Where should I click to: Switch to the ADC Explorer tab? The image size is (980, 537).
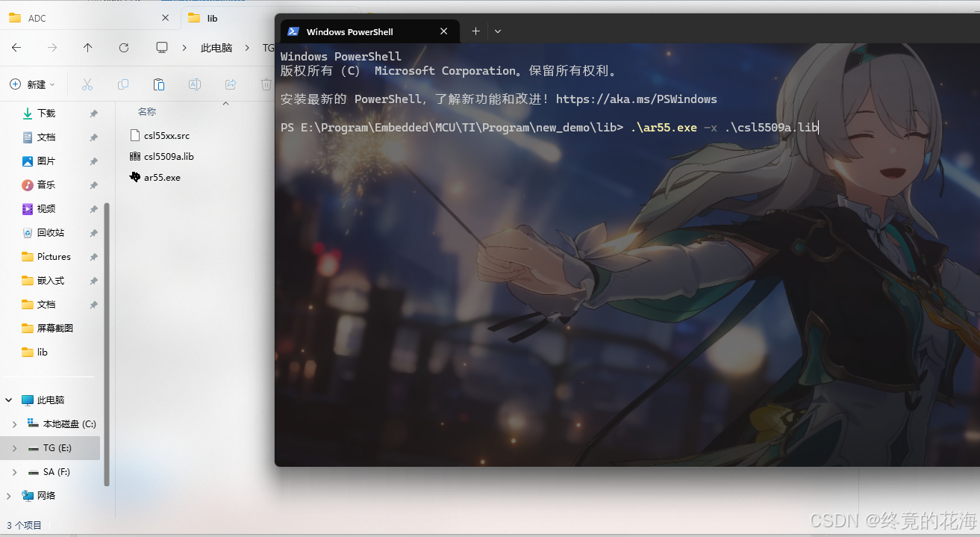coord(90,18)
